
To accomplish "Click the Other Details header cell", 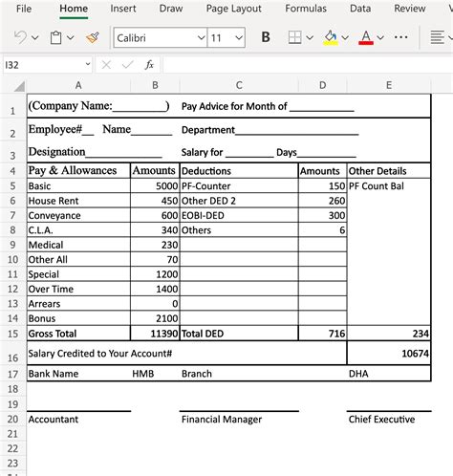I will click(x=389, y=171).
